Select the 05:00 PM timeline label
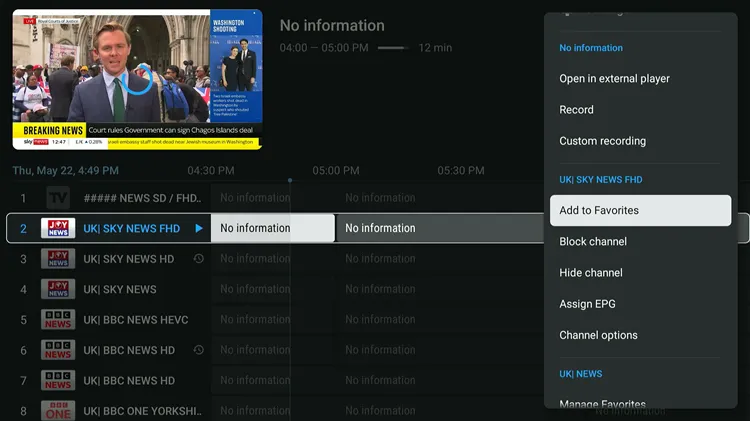This screenshot has width=750, height=421. [336, 171]
